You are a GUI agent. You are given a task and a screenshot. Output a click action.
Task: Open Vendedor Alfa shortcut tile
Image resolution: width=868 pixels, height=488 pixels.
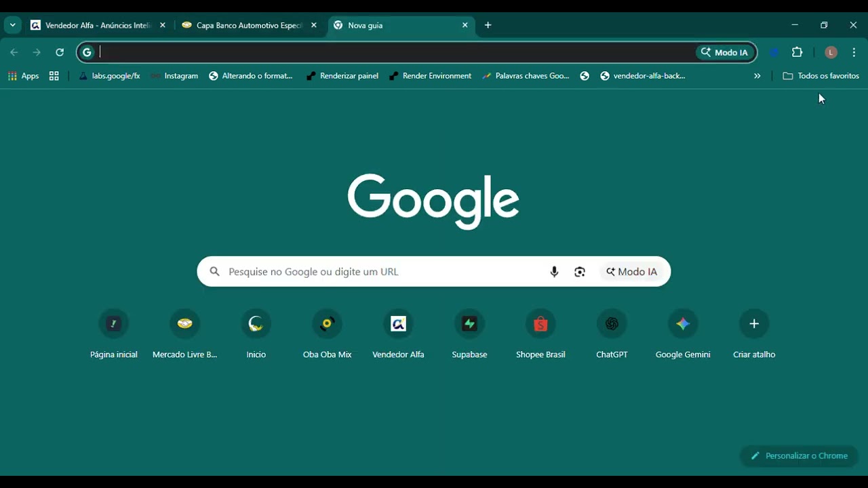[399, 333]
